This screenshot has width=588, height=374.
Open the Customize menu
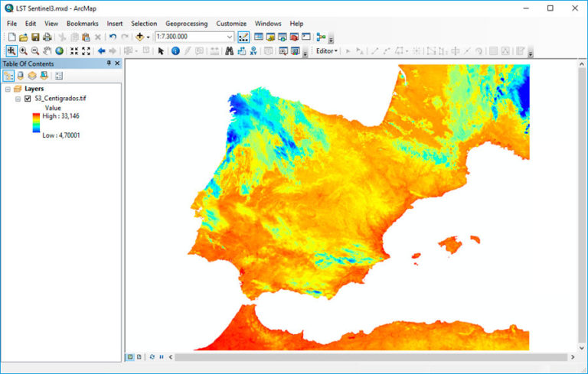231,24
